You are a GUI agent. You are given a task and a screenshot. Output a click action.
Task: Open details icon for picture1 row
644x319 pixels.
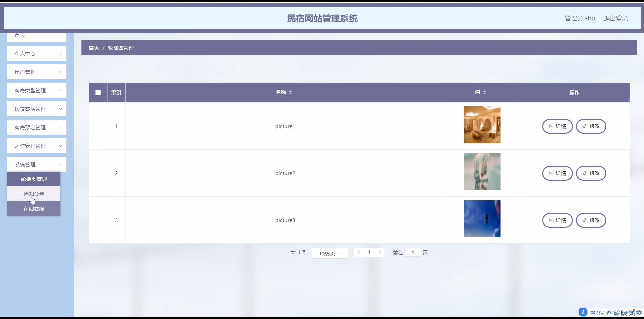click(551, 126)
